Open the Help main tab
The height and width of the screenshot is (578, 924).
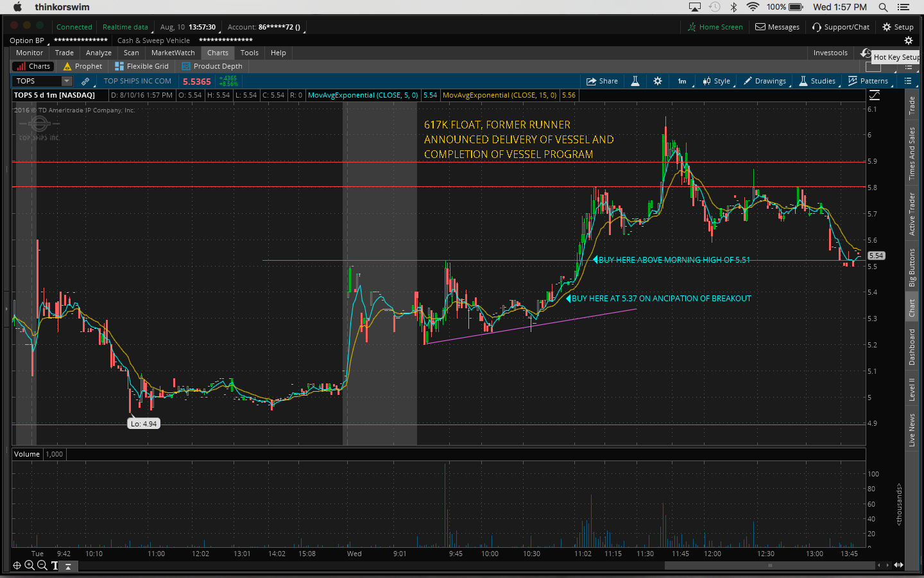(x=278, y=53)
